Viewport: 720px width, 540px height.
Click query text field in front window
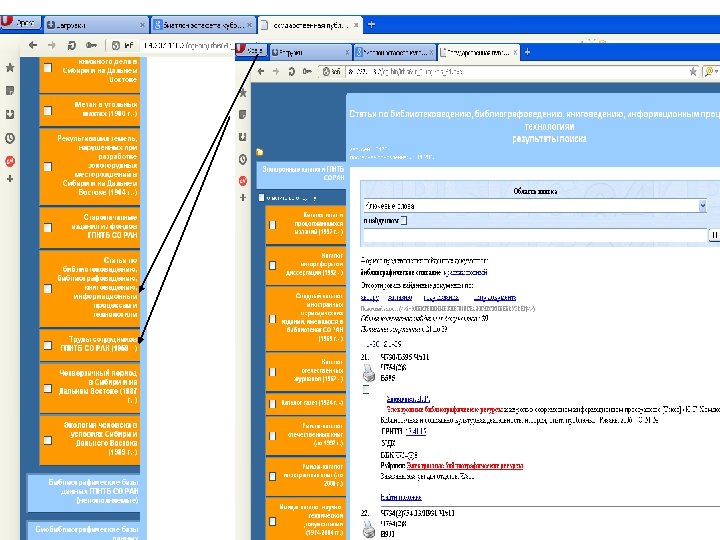[535, 235]
